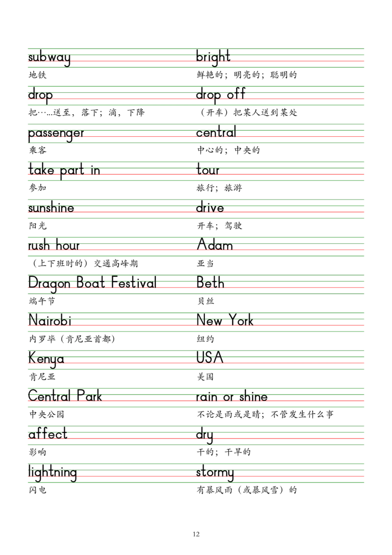Click the phrase "rain or shine"
392x555 pixels.
pos(231,397)
